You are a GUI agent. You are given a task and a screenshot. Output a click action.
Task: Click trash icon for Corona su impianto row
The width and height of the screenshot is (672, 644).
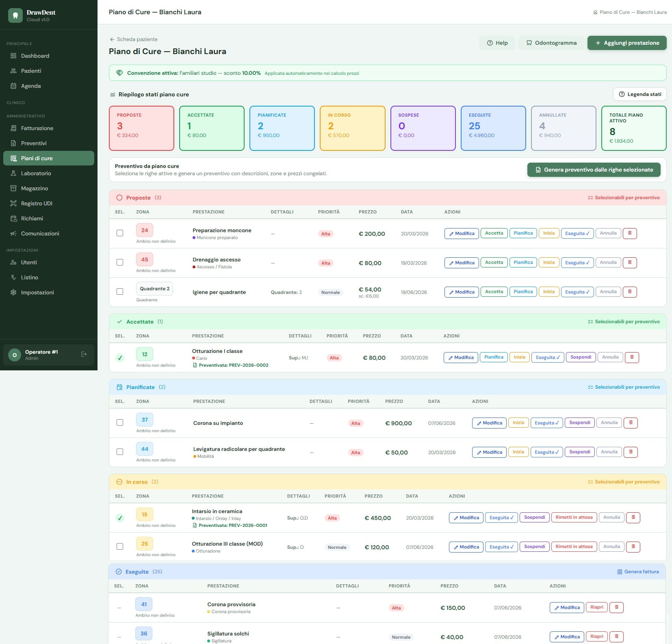(x=631, y=423)
